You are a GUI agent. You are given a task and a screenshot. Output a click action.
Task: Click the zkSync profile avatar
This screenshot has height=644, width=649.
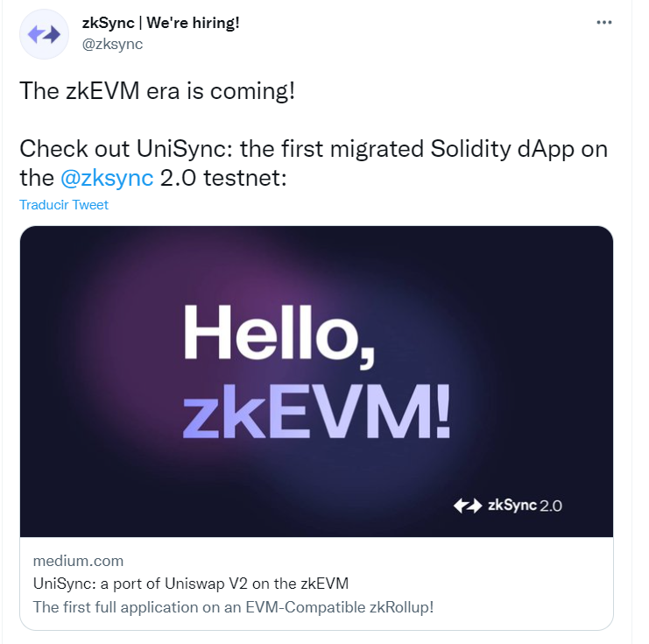44,34
